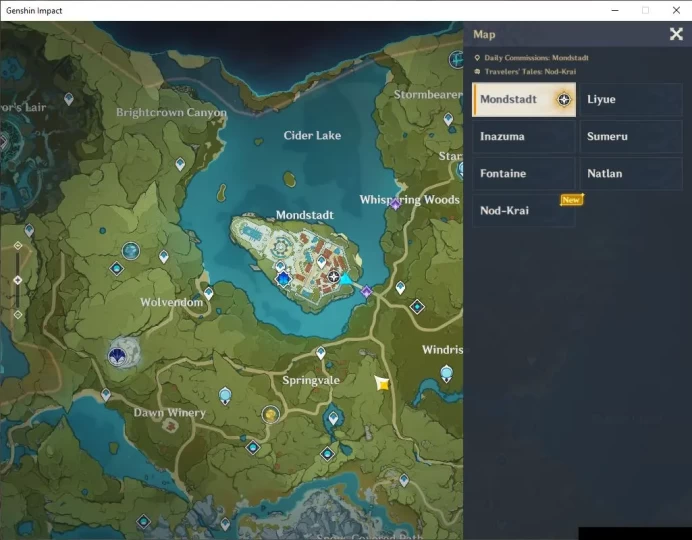Click the purple diamond marker on the Whispering Woods label
692x540 pixels.
395,204
